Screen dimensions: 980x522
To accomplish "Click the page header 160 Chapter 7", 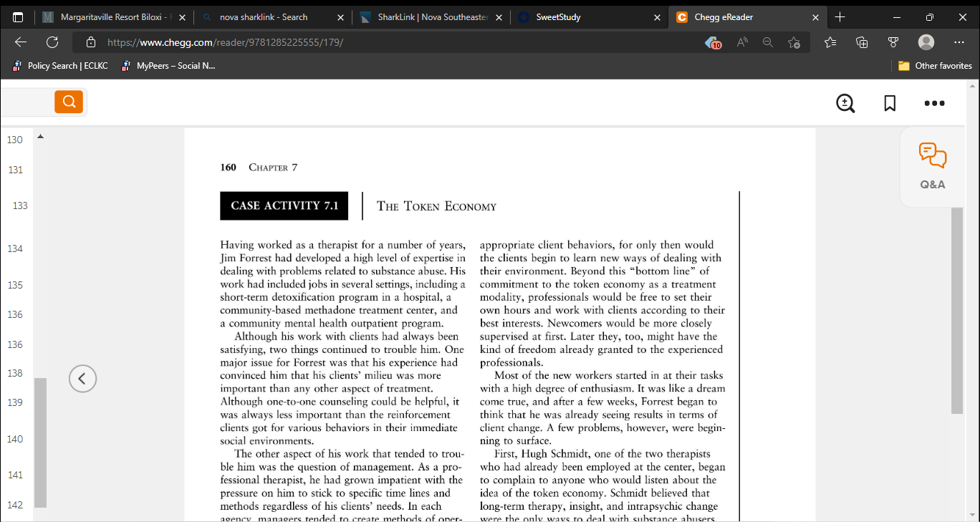I will (259, 168).
